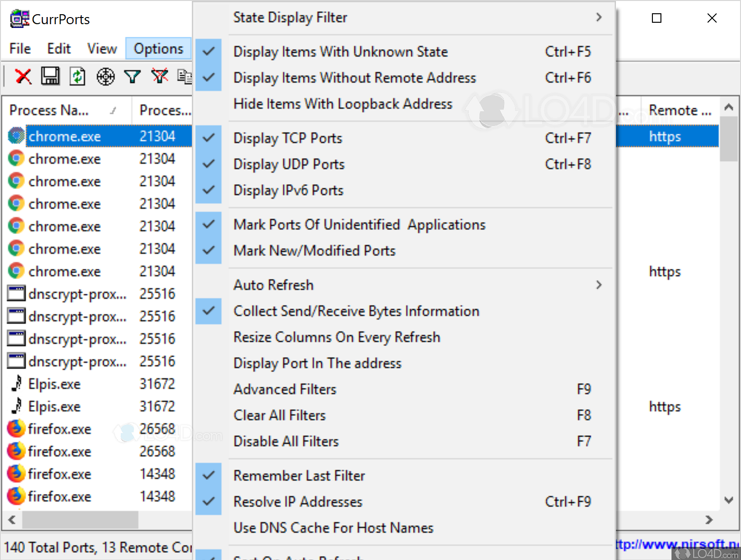Screen dimensions: 741x560
Task: Open filters with the funnel icon
Action: (132, 76)
